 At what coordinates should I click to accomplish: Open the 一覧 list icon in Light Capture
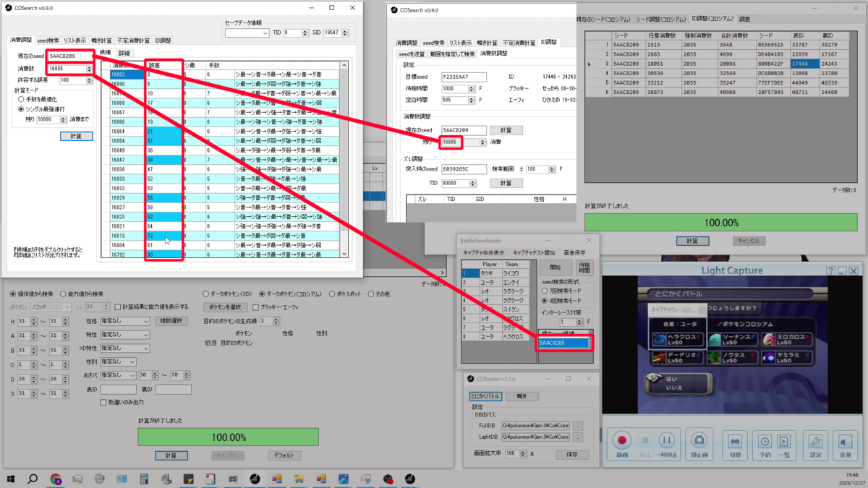(784, 443)
